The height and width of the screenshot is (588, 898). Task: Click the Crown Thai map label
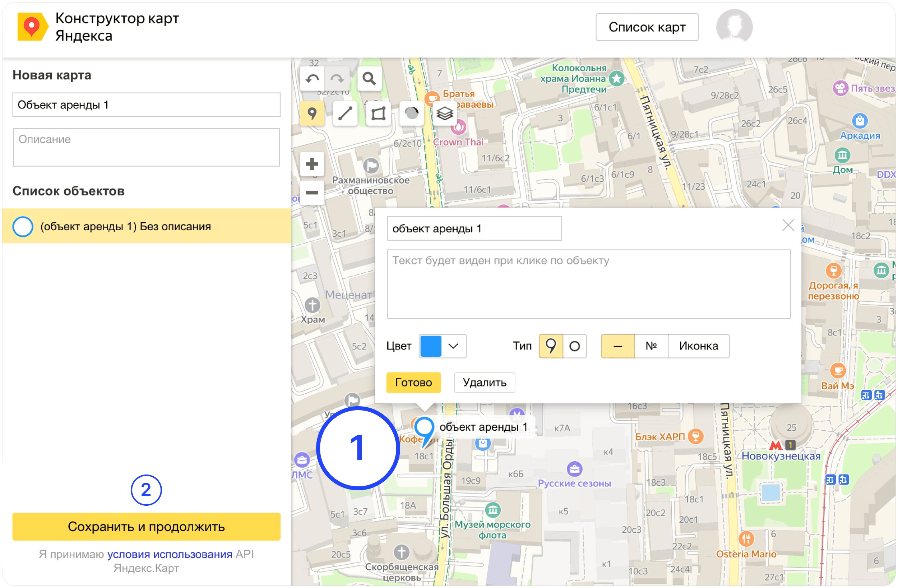tap(458, 142)
